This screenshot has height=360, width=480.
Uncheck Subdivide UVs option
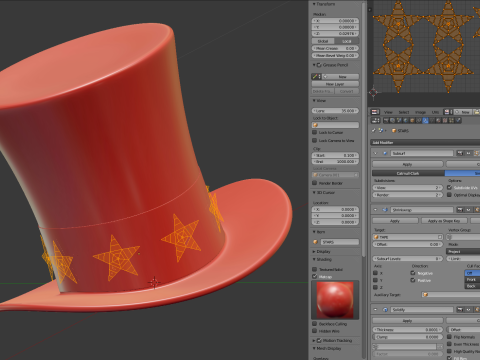[x=449, y=188]
